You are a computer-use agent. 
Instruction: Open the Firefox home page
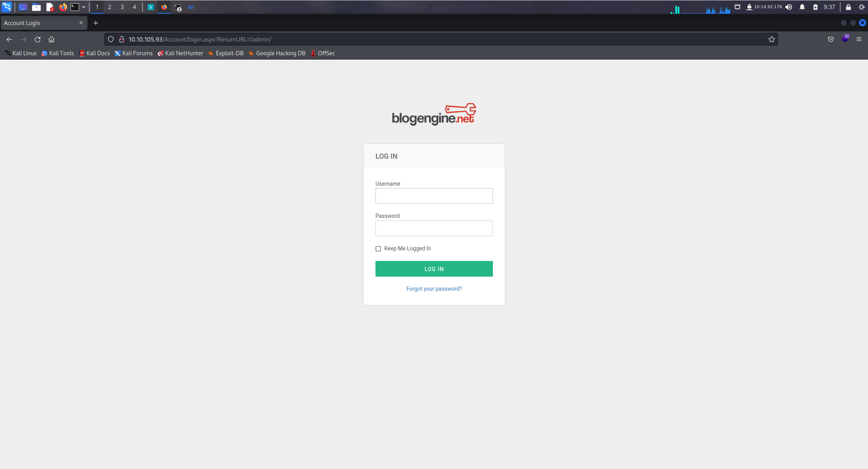coord(51,40)
